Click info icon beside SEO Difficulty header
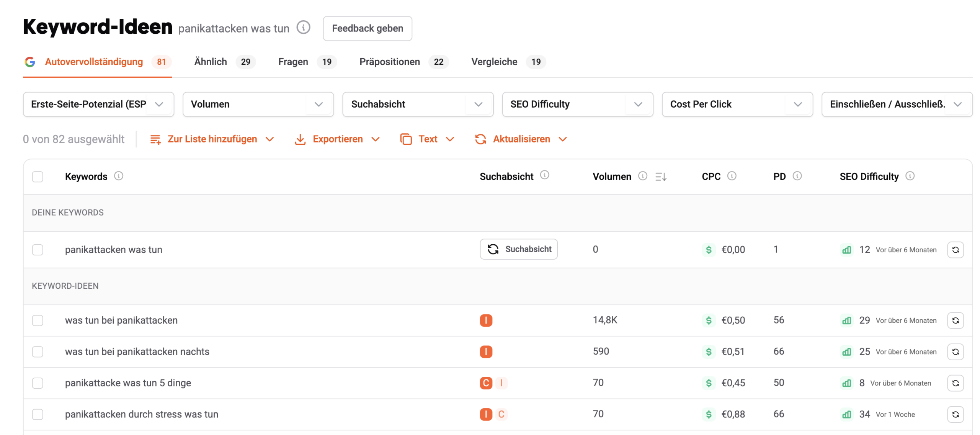980x435 pixels. click(x=910, y=176)
